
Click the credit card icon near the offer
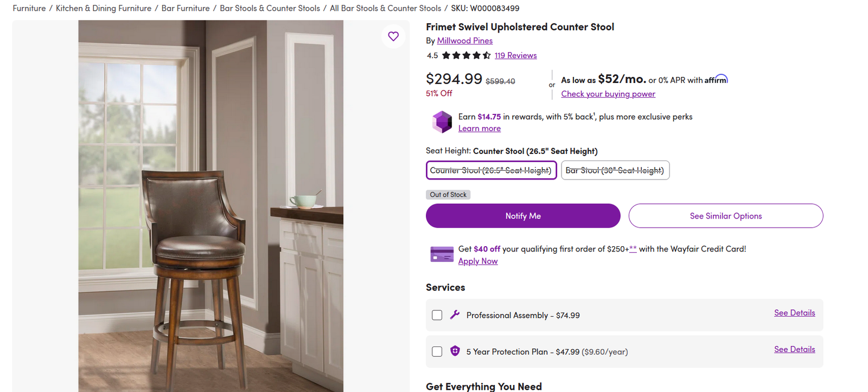coord(442,254)
